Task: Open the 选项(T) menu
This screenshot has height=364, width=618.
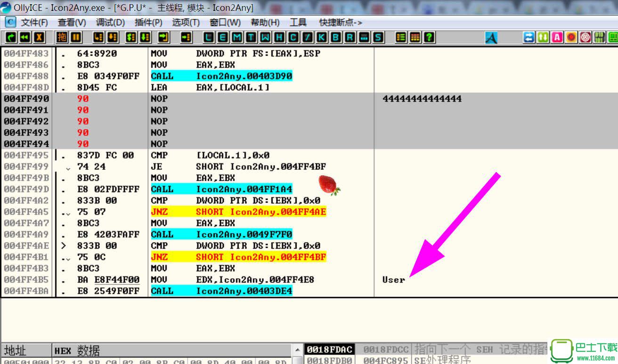Action: pyautogui.click(x=186, y=23)
